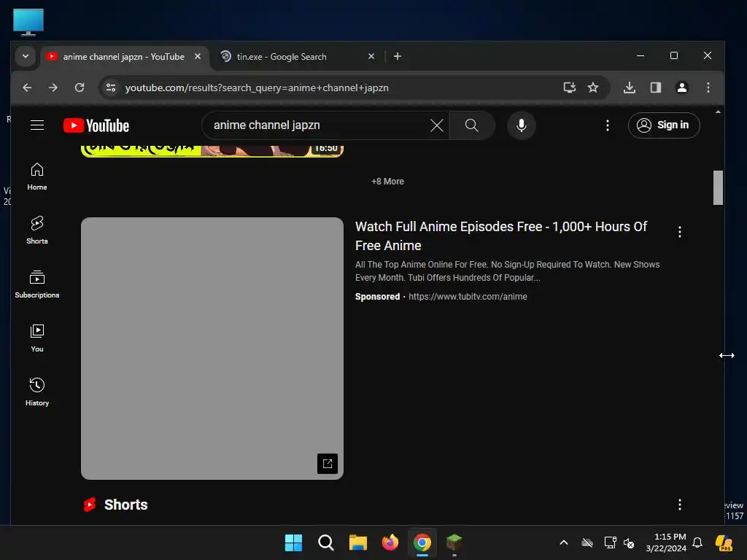Click the Chrome taskbar icon
The image size is (747, 560).
(x=422, y=542)
